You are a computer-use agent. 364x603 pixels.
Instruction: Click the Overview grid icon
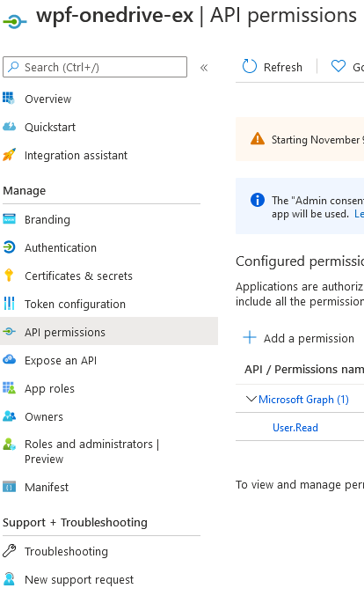pyautogui.click(x=9, y=99)
